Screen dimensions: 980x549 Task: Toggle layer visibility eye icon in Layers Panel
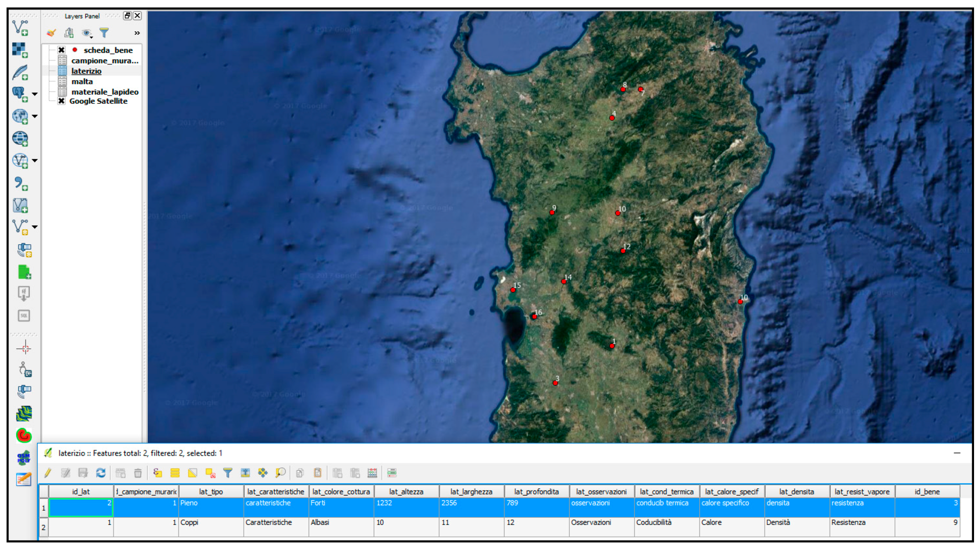[x=86, y=33]
